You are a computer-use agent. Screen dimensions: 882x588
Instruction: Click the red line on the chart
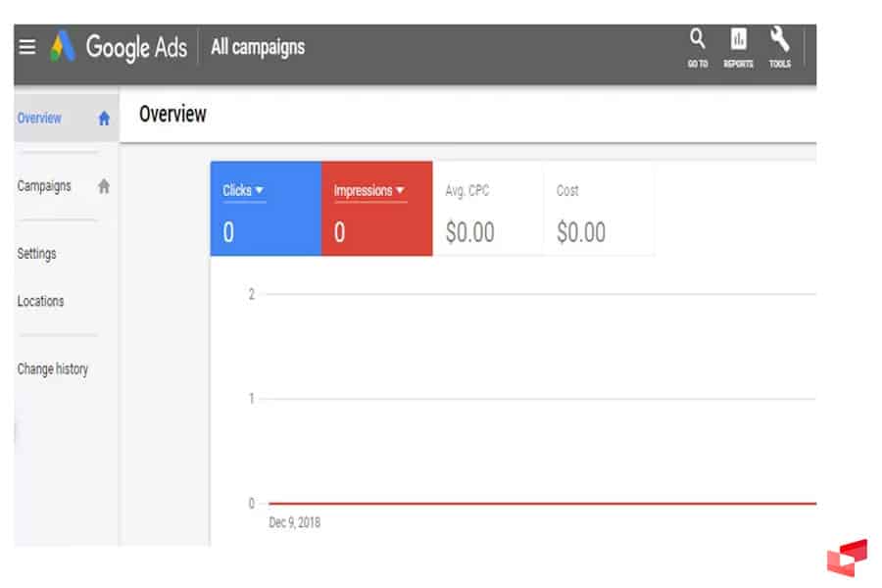(539, 503)
